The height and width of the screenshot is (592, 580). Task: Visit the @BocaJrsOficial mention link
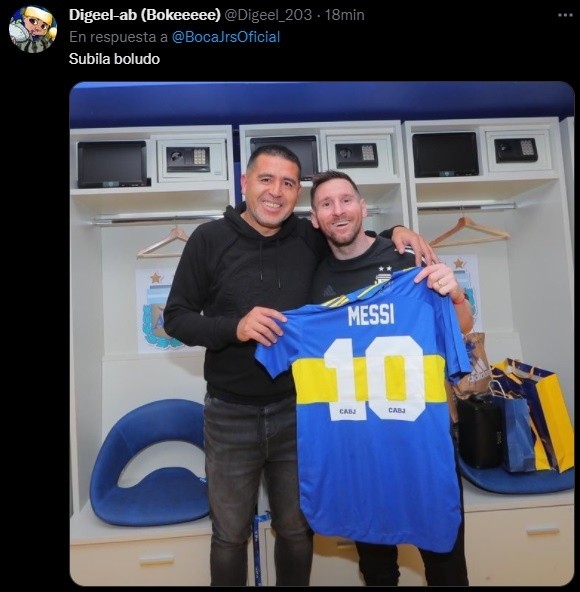coord(226,37)
